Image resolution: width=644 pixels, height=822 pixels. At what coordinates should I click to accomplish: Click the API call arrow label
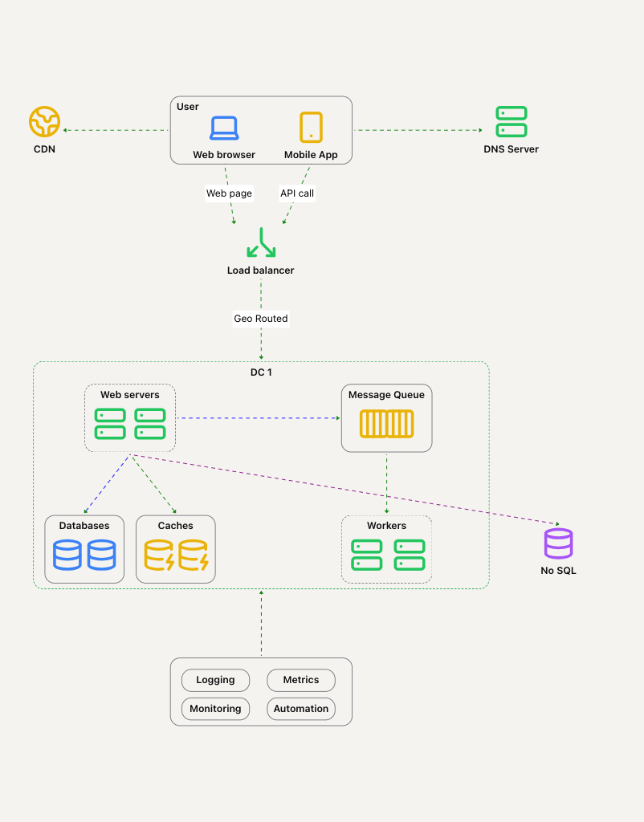[297, 193]
